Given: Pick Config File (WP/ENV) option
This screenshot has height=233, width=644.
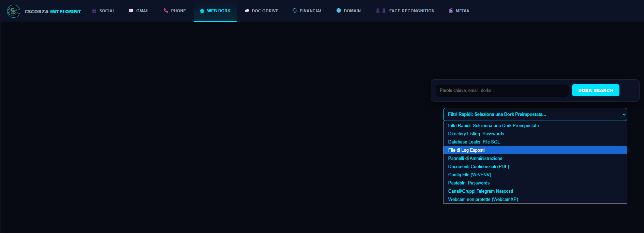Looking at the screenshot, I should pyautogui.click(x=535, y=175).
